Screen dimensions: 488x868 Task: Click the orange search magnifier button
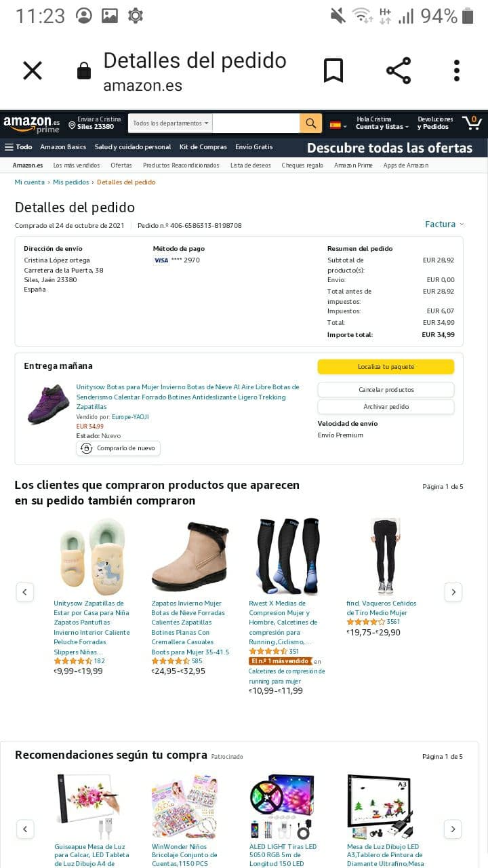pyautogui.click(x=310, y=123)
